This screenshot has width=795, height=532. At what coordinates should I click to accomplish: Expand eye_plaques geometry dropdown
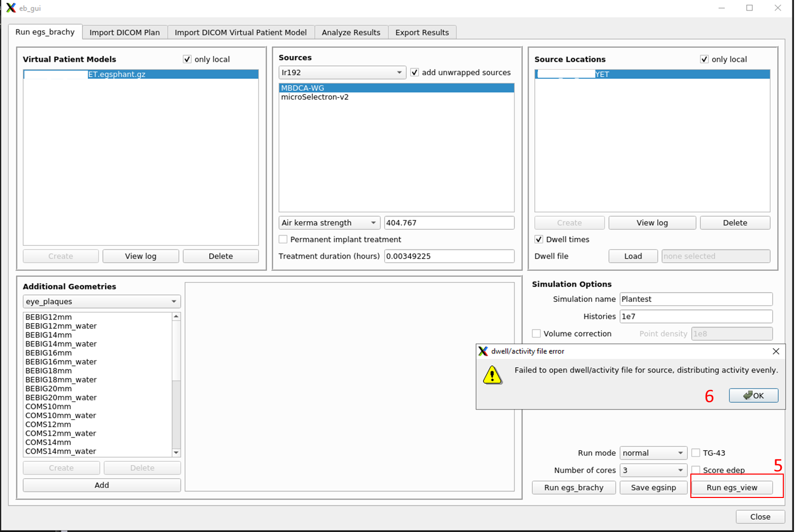tap(102, 301)
